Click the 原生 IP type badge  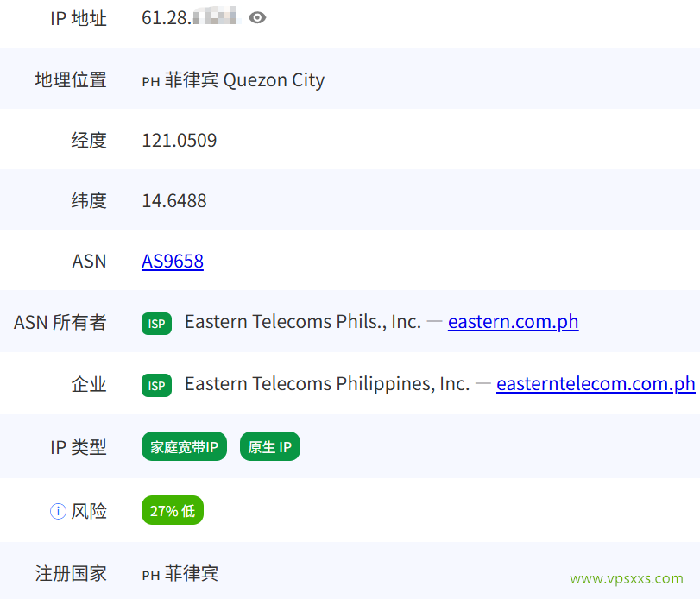[x=270, y=446]
